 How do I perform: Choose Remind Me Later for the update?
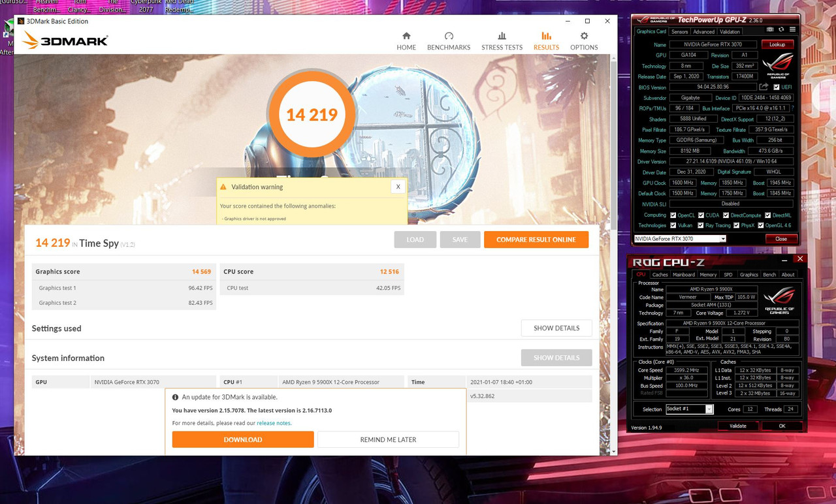tap(388, 439)
